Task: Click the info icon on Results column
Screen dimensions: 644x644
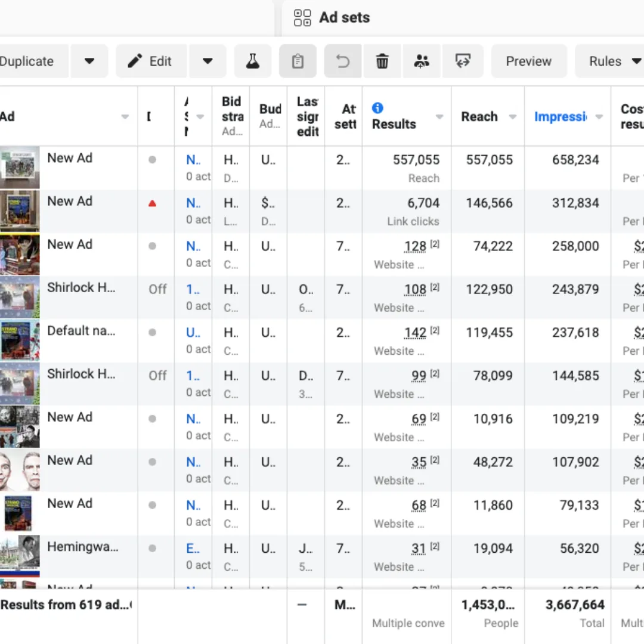Action: (377, 108)
